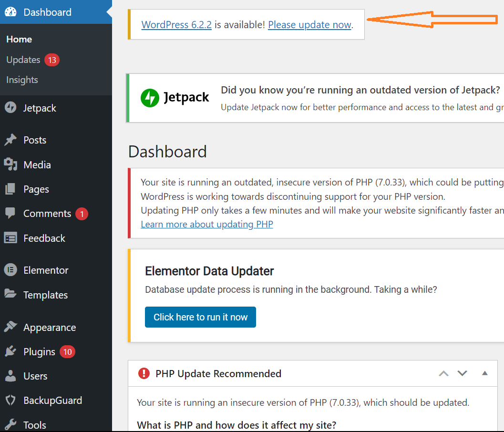Click the Elementor Data Updater heading
Viewport: 504px width, 432px height.
(209, 271)
